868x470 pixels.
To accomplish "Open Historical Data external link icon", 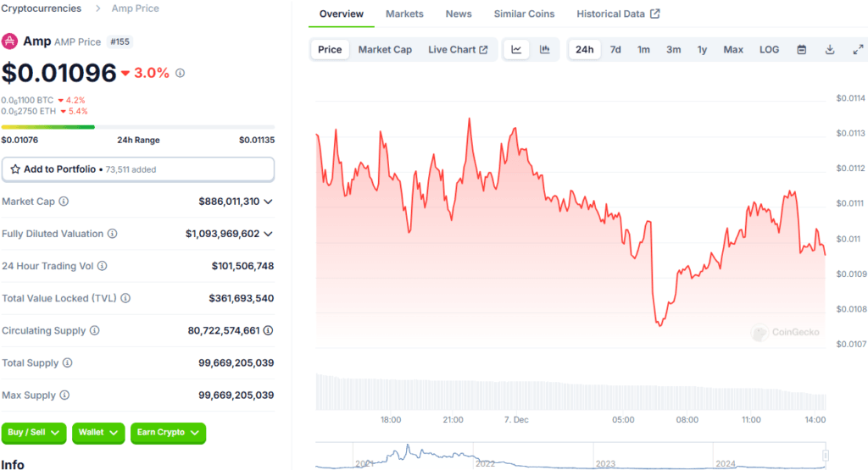I will 655,14.
